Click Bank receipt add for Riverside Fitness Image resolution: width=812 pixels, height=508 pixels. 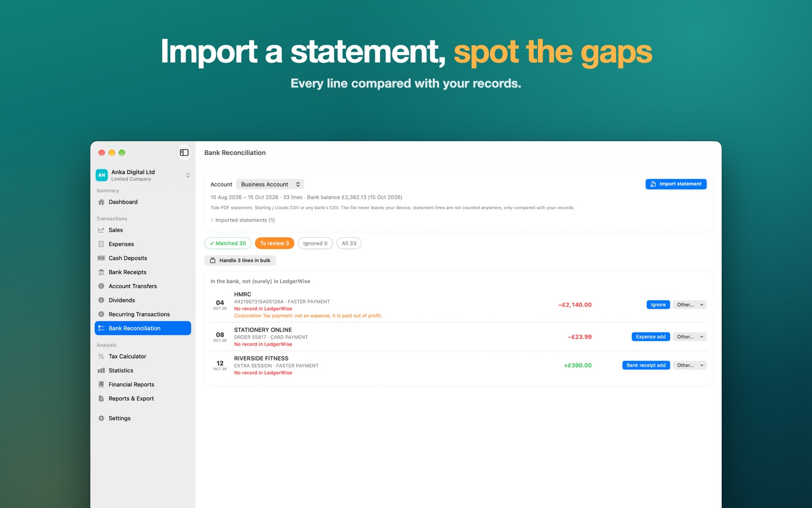pyautogui.click(x=646, y=365)
